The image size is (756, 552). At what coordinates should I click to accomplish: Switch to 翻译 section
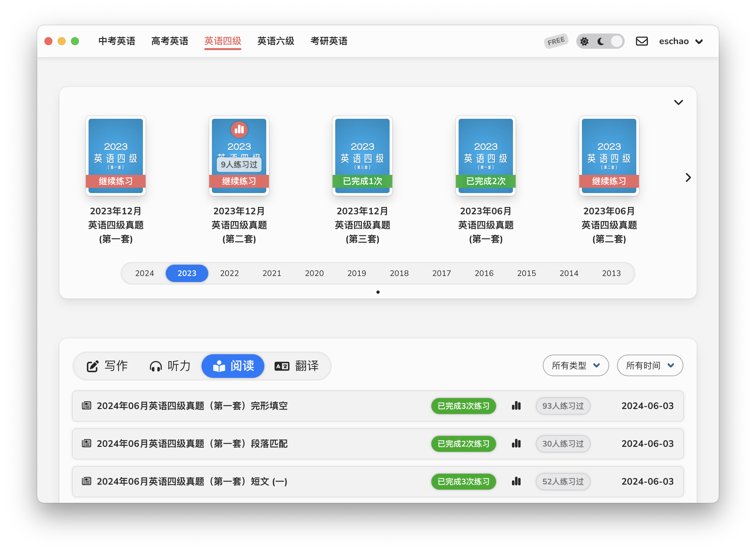[296, 366]
